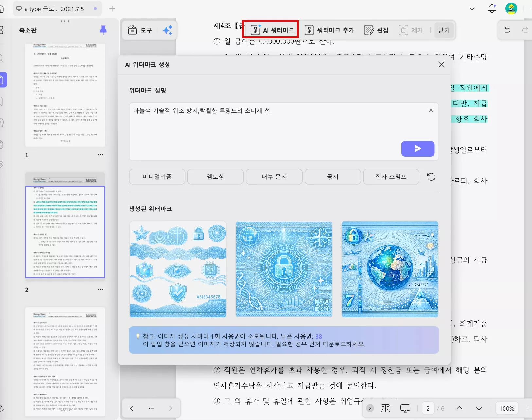Toggle two-page reading view
This screenshot has width=532, height=420.
[386, 408]
